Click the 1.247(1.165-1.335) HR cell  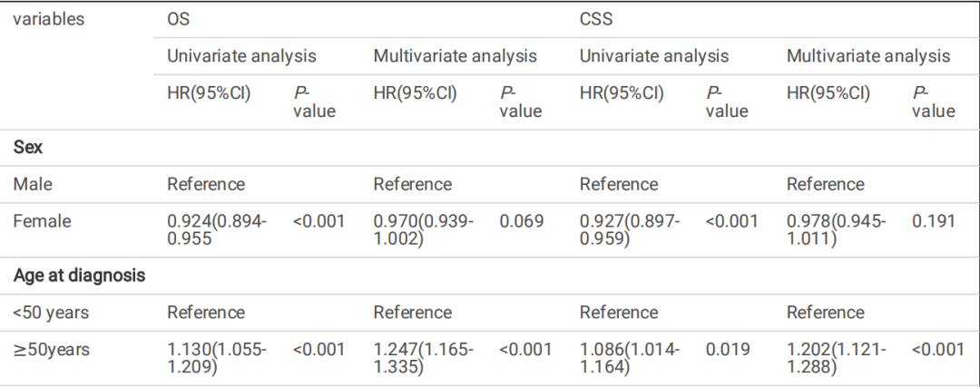tap(423, 359)
